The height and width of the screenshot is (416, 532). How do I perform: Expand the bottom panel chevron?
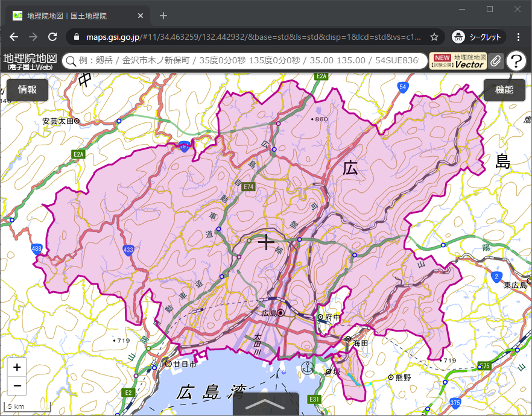pos(265,404)
